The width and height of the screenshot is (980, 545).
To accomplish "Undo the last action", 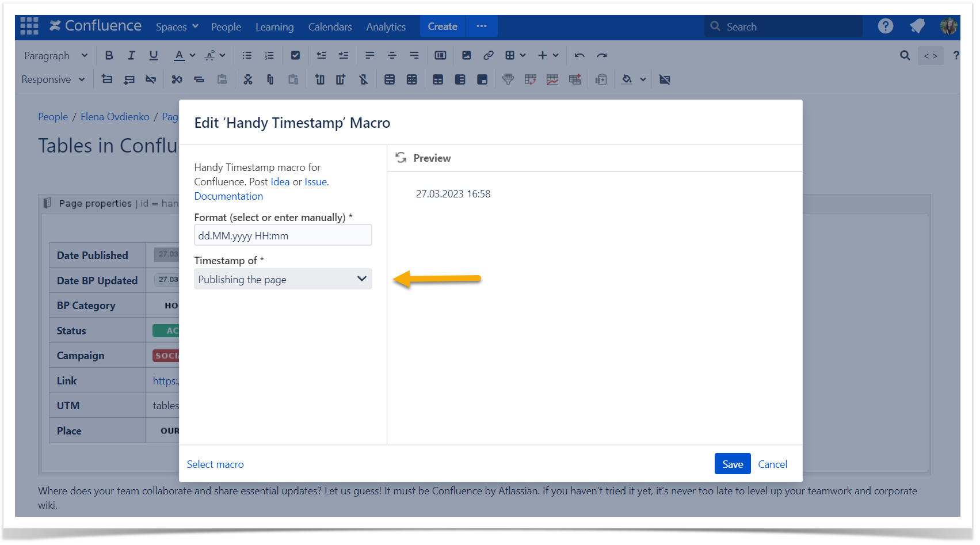I will point(579,55).
